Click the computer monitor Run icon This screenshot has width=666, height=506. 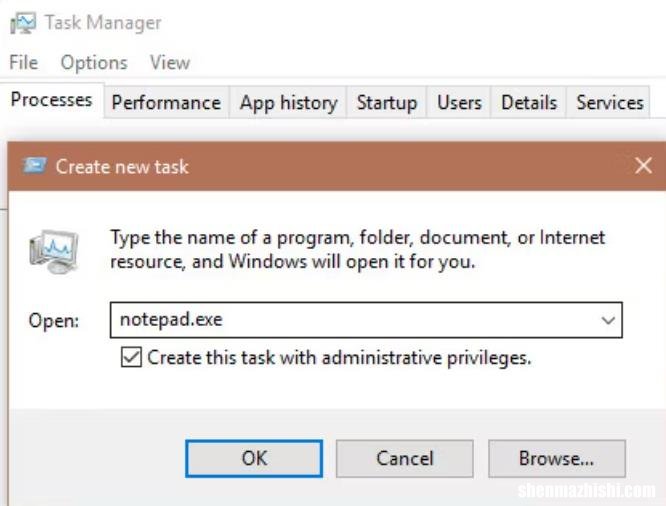[x=54, y=252]
